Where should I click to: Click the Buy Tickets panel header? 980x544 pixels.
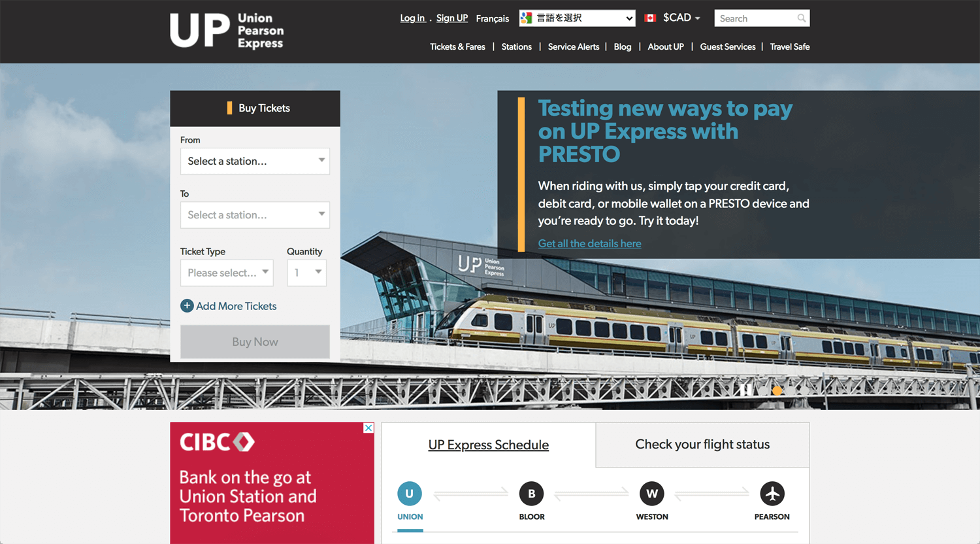coord(255,109)
